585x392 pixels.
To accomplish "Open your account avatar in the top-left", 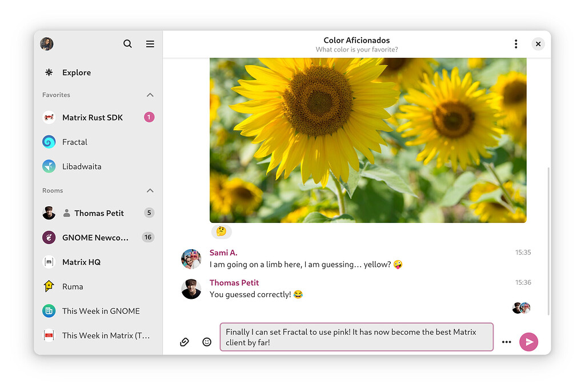I will [x=46, y=43].
